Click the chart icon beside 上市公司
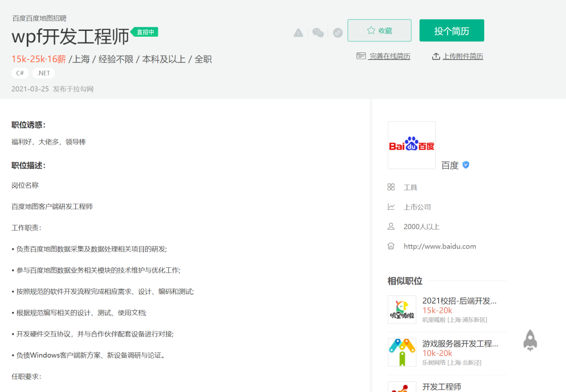Screen dimensions: 566x392 pyautogui.click(x=391, y=206)
